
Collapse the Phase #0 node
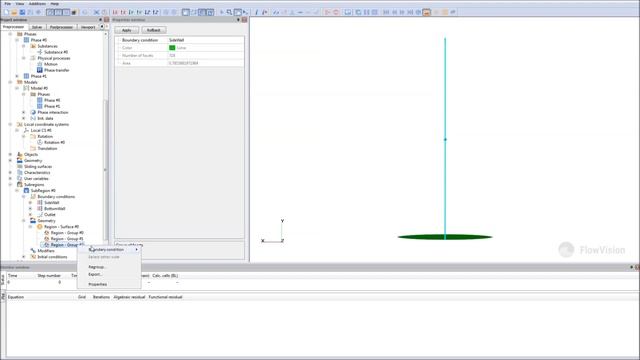coord(17,40)
